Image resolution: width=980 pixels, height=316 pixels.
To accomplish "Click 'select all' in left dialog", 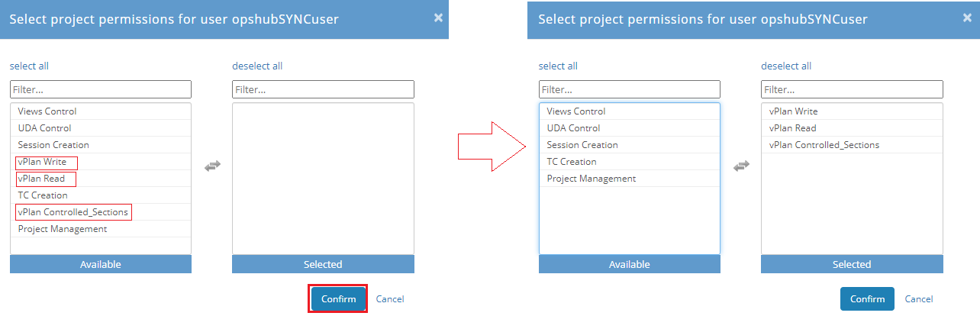I will (29, 66).
